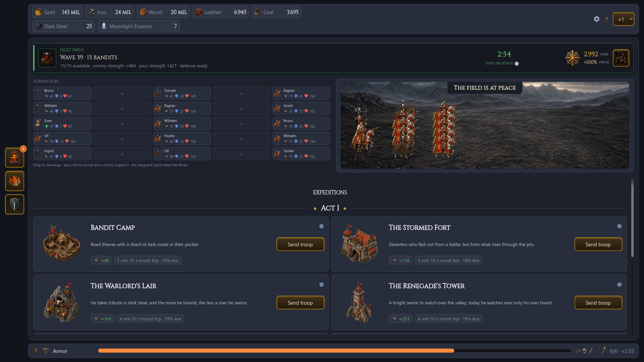Image resolution: width=644 pixels, height=362 pixels.
Task: Click The Renegade's Tower image
Action: (360, 302)
